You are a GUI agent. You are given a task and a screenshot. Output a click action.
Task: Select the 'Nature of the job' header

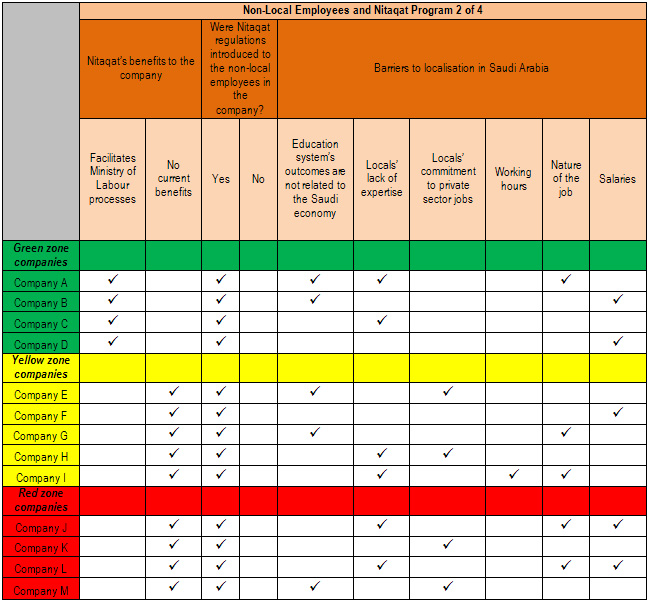(566, 179)
